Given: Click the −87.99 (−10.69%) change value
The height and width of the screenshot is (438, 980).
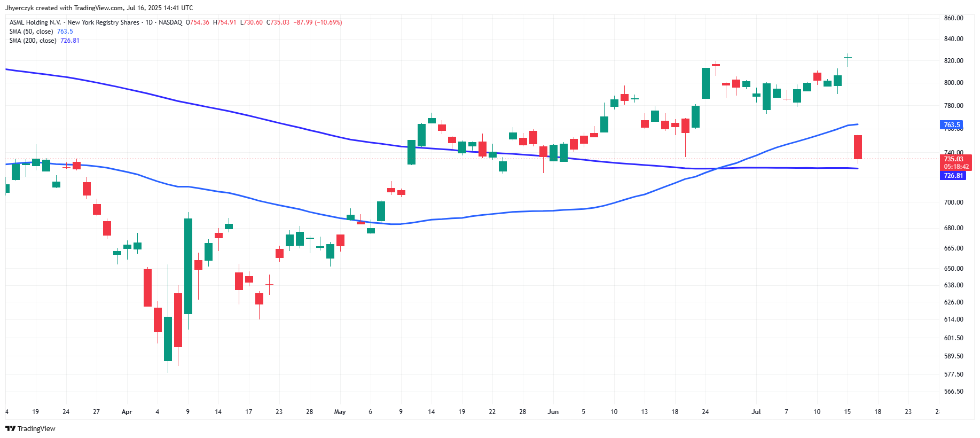Looking at the screenshot, I should pyautogui.click(x=318, y=22).
